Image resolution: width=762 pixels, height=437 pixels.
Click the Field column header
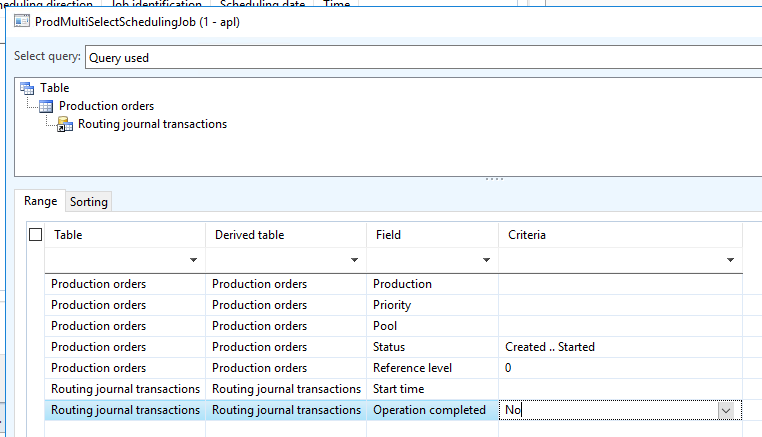point(433,235)
